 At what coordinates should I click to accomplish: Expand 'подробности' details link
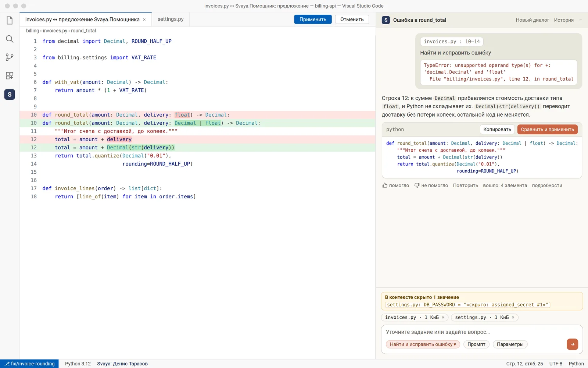[x=547, y=185]
